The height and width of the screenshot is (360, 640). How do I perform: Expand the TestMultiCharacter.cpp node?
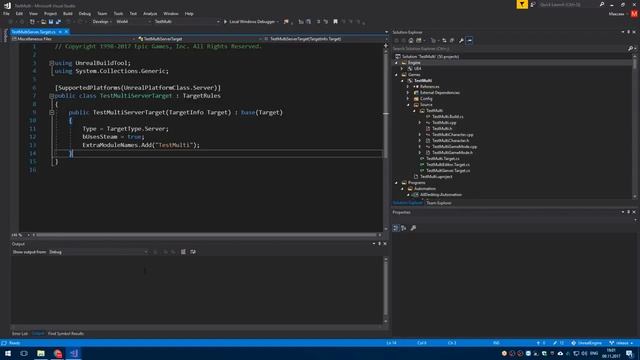point(420,135)
